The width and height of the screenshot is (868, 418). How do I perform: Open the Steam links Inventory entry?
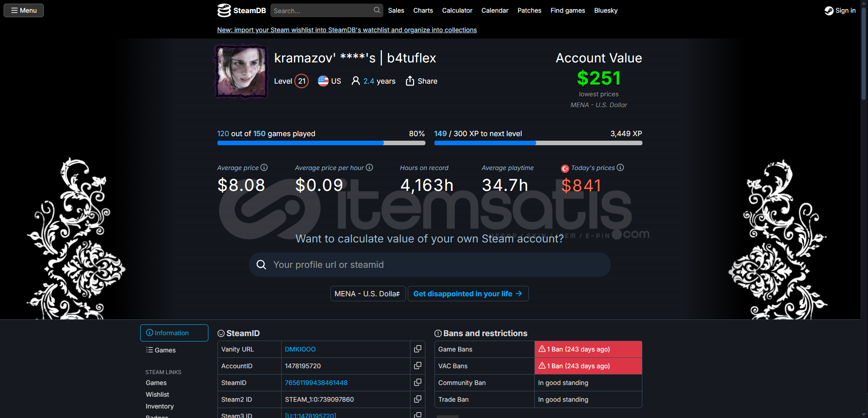160,406
